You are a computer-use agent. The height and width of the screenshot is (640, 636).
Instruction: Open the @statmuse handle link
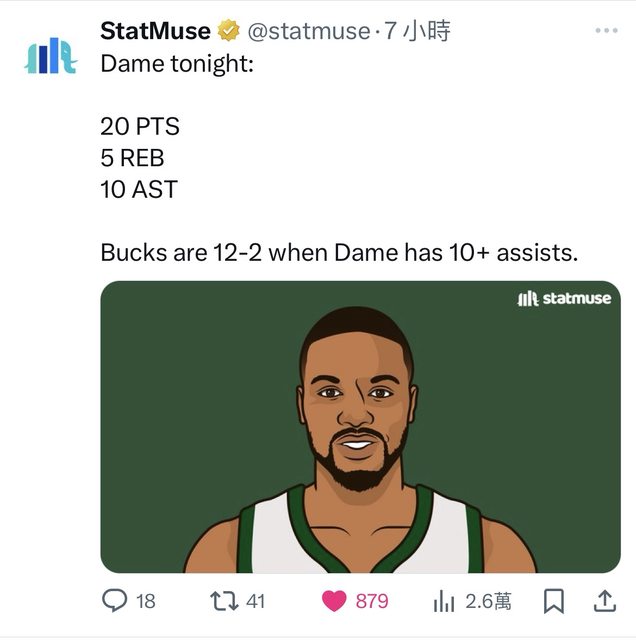click(308, 31)
